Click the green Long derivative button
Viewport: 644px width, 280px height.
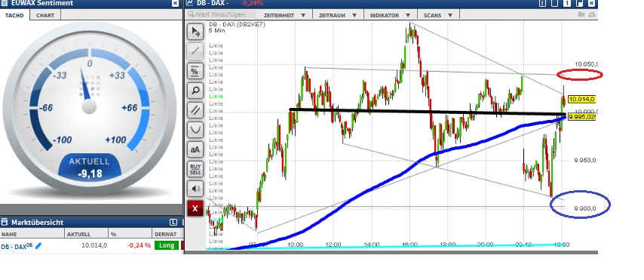coord(167,245)
